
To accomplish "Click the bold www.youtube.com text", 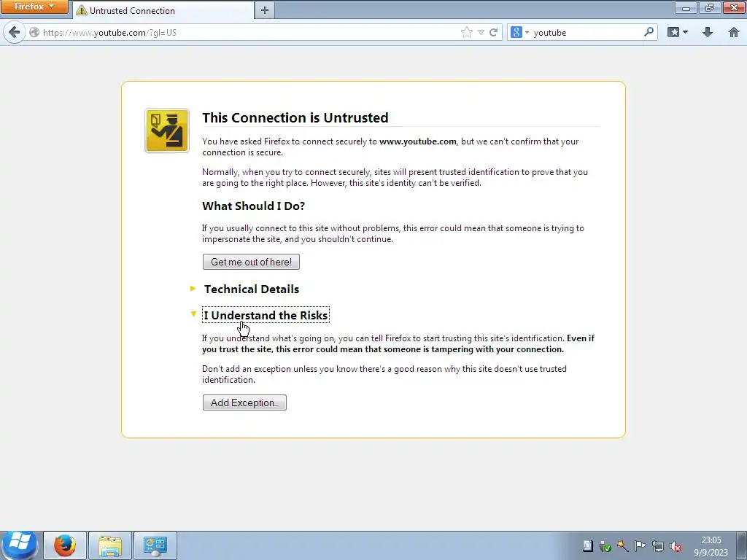I will 418,141.
